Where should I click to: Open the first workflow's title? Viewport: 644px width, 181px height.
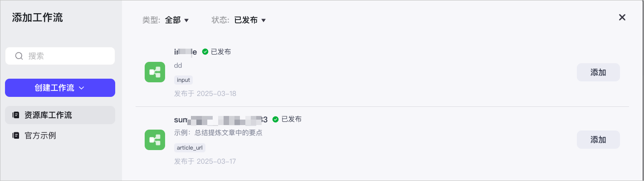[x=185, y=52]
